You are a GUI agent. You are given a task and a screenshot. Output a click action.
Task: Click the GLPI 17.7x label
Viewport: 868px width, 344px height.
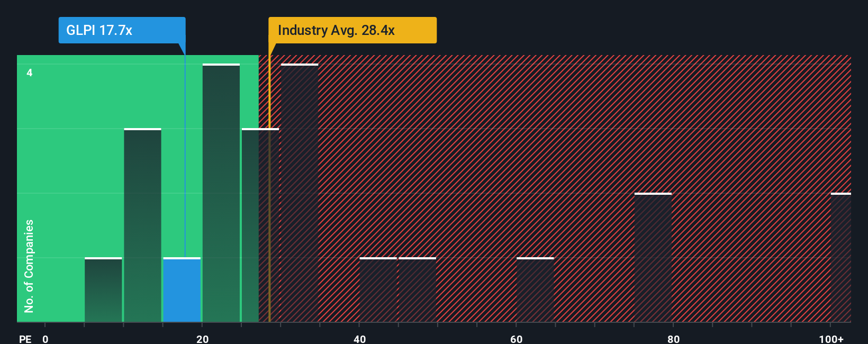122,30
